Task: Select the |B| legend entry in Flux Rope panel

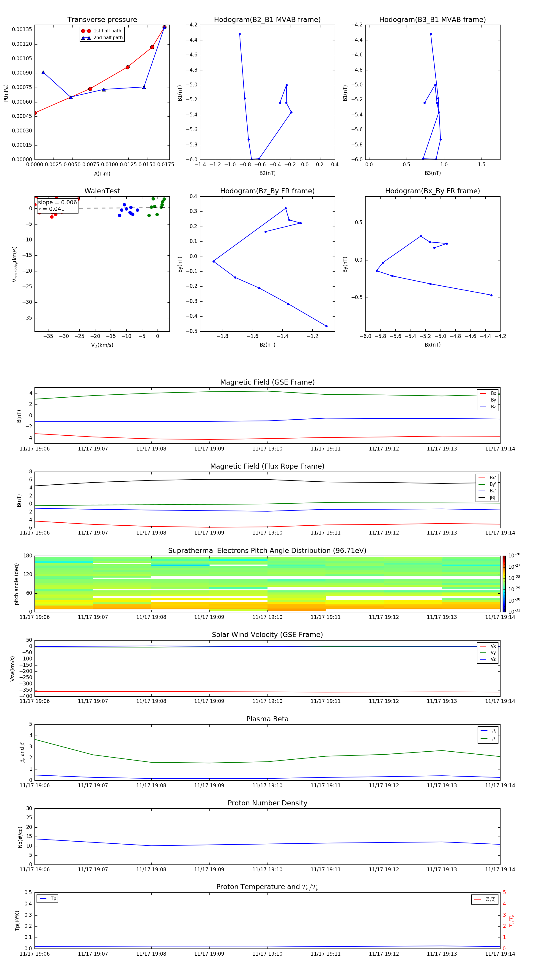Action: [x=487, y=498]
